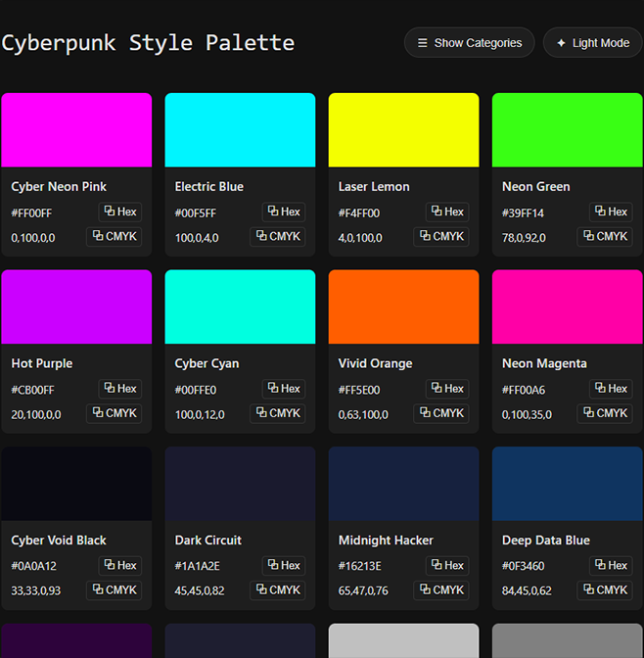Click the #39FF14 hex value
Viewport: 644px width, 658px height.
coord(523,213)
